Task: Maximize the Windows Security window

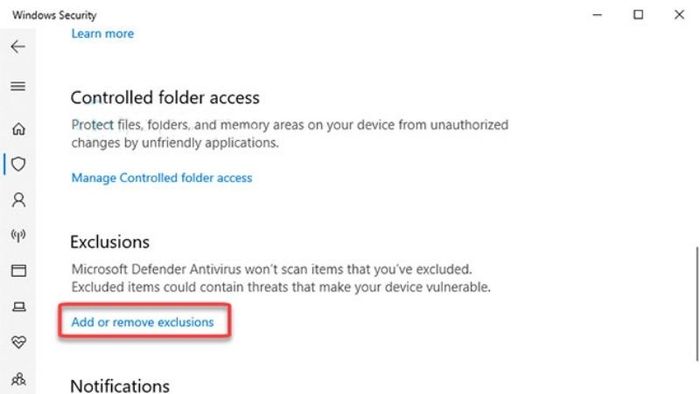Action: point(638,15)
